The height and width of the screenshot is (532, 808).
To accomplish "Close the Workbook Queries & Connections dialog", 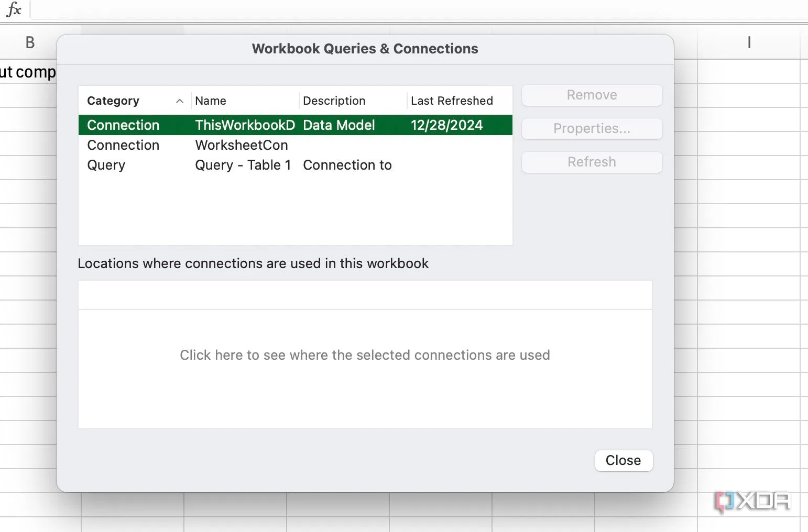I will pyautogui.click(x=623, y=460).
